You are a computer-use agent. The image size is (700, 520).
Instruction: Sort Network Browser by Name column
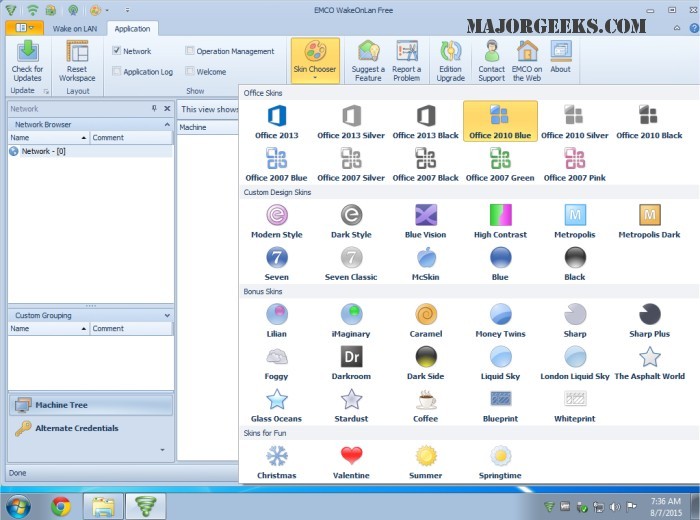tap(48, 137)
